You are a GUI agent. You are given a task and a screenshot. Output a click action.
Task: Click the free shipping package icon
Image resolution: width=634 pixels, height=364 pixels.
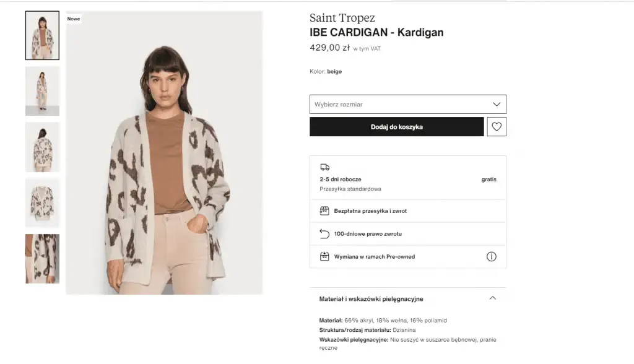pyautogui.click(x=324, y=211)
